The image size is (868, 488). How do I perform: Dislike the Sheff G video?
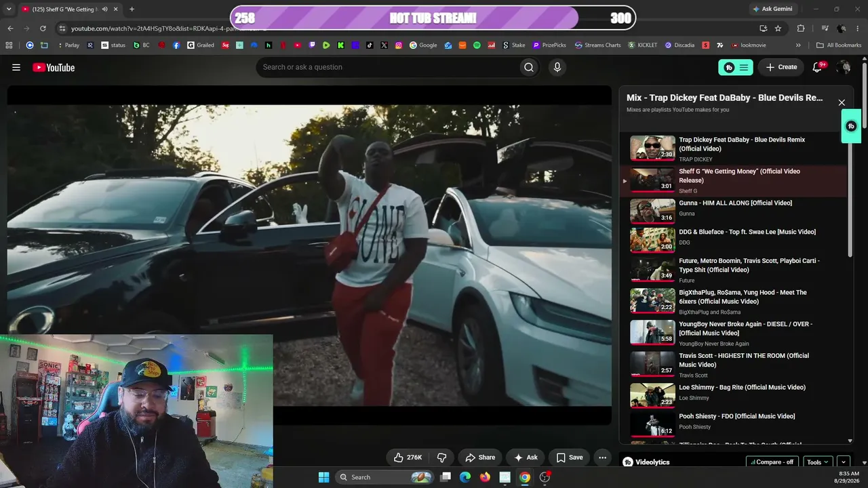(441, 457)
